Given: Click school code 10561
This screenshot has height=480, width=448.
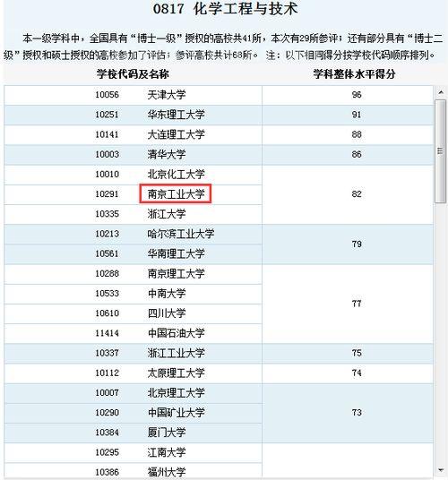Looking at the screenshot, I should tap(107, 253).
